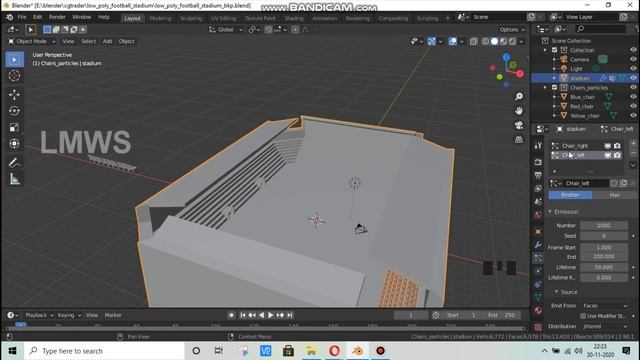Click the timeline End frame field
The height and width of the screenshot is (360, 640).
(x=502, y=315)
